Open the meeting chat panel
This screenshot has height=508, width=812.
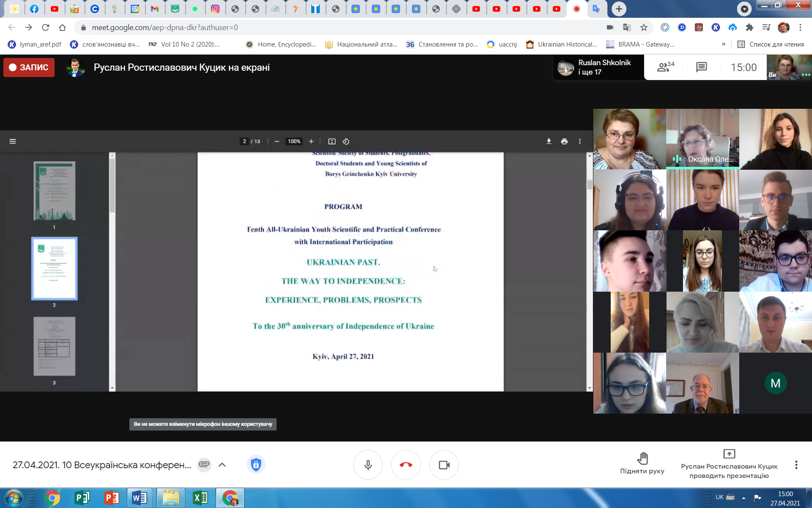[701, 67]
